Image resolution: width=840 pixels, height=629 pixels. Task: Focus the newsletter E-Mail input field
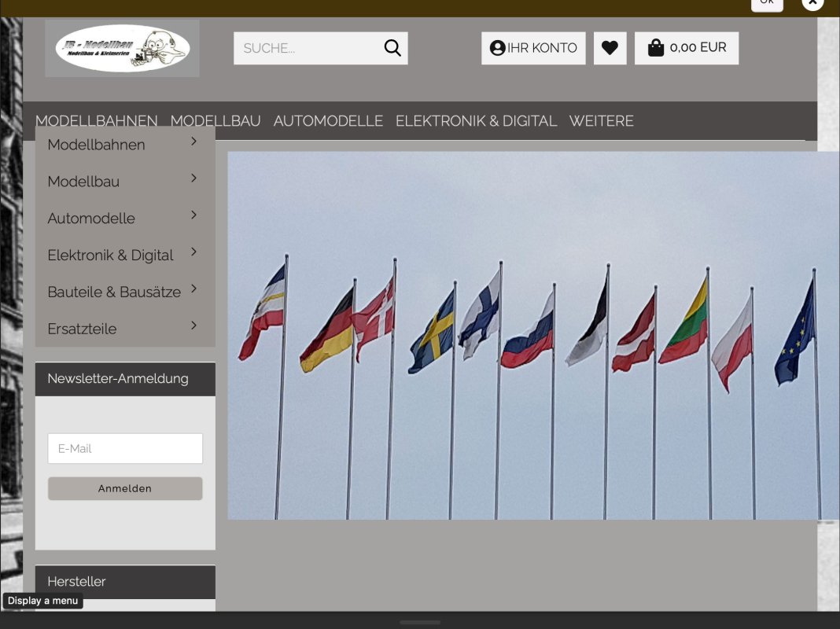[125, 448]
